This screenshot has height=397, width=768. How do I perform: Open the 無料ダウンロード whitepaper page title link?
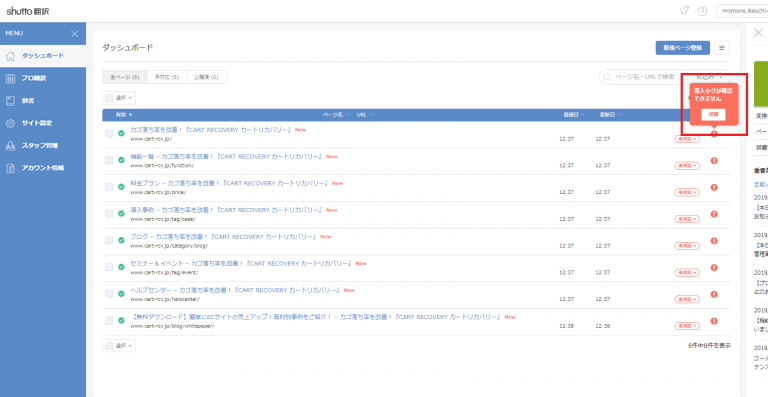(x=315, y=317)
